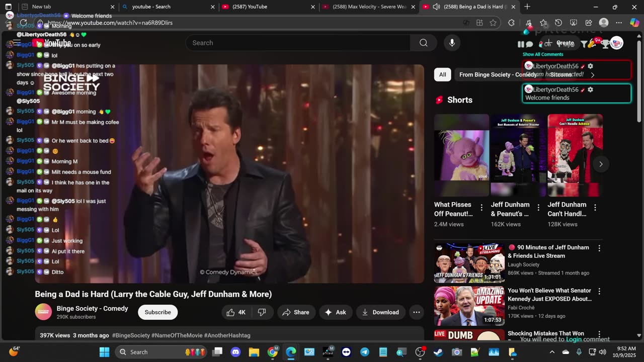Click the #BingeSociety hashtag
Screen dimensions: 644x362
click(x=131, y=335)
